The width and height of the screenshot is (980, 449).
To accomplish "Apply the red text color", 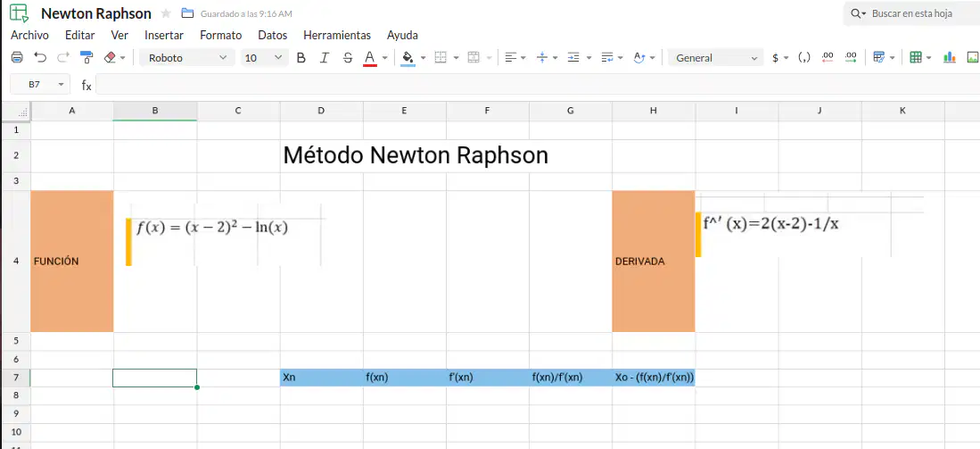I will pos(369,58).
